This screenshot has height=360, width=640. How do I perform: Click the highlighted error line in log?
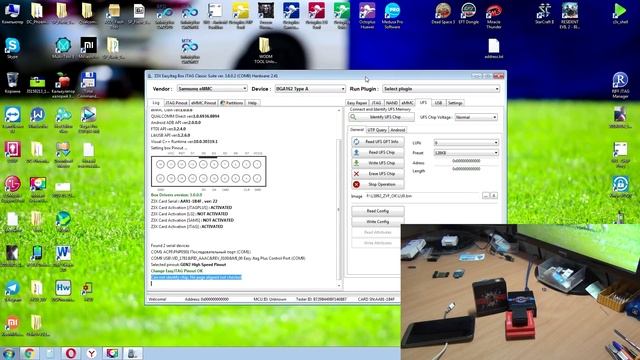pyautogui.click(x=196, y=277)
